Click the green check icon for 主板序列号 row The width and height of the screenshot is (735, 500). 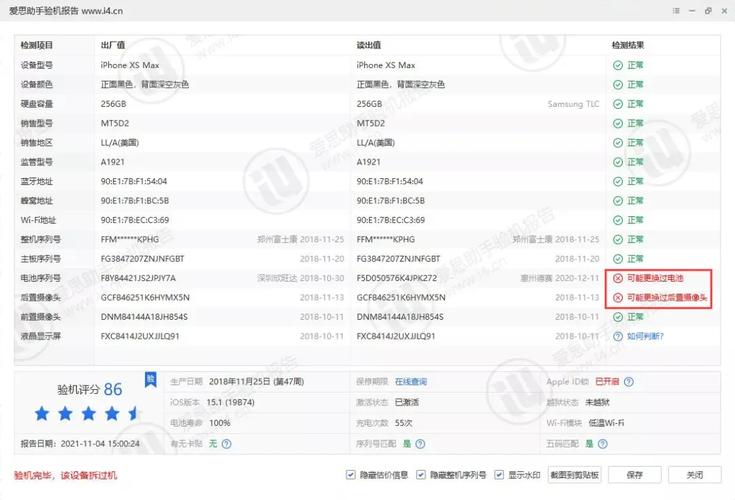(618, 259)
